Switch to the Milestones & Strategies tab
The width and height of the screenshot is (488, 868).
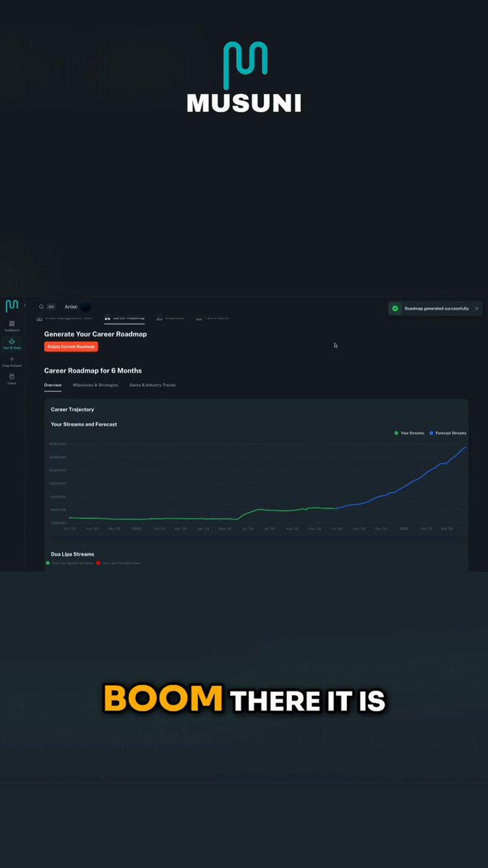[x=95, y=385]
